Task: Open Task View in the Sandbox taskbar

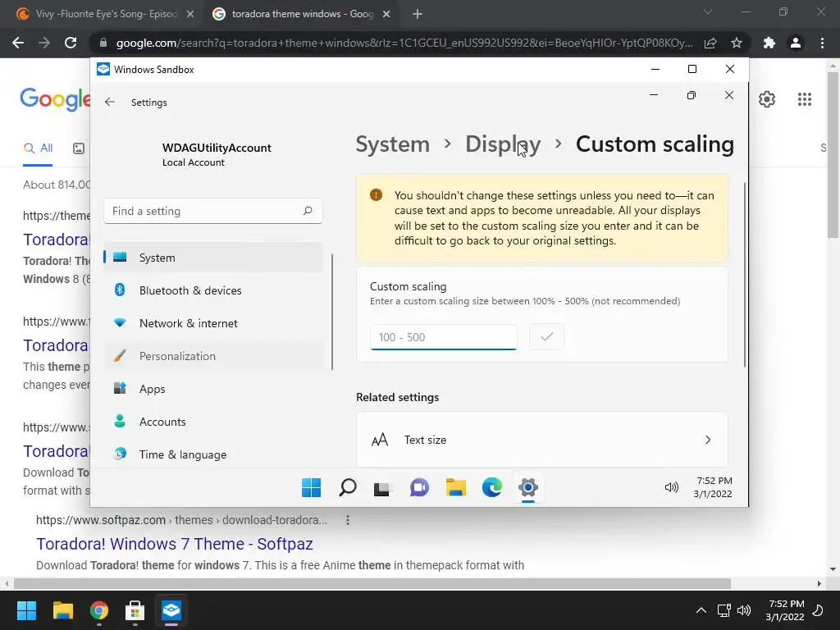Action: [x=382, y=488]
